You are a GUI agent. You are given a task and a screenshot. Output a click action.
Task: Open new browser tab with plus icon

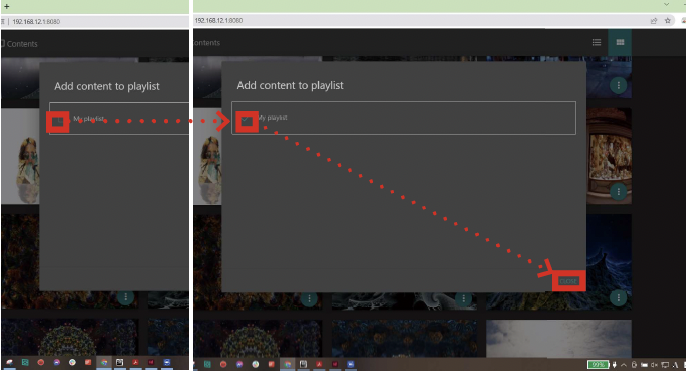pyautogui.click(x=7, y=6)
